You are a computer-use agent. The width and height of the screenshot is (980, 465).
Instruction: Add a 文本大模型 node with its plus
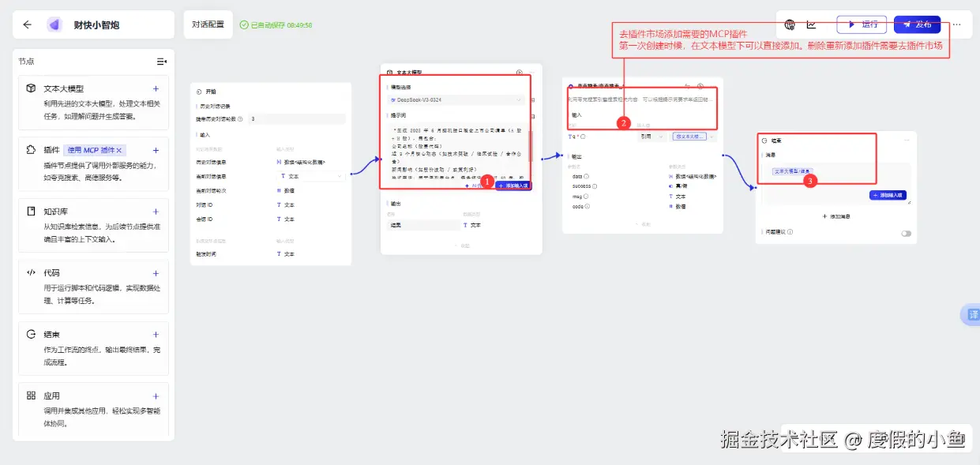point(156,88)
